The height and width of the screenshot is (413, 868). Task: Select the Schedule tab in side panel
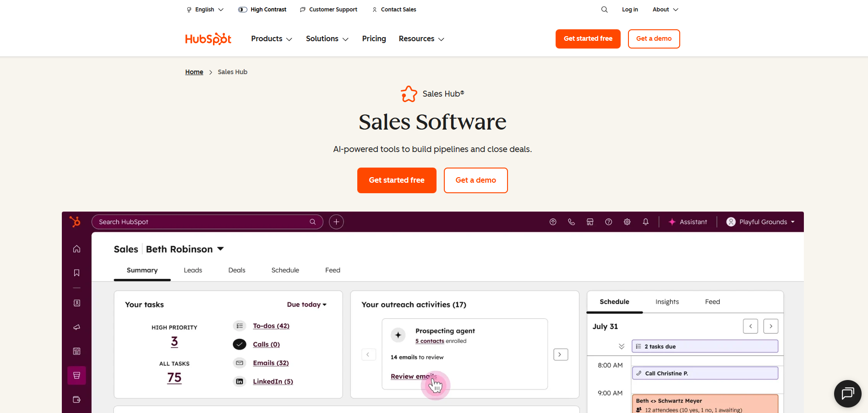614,302
